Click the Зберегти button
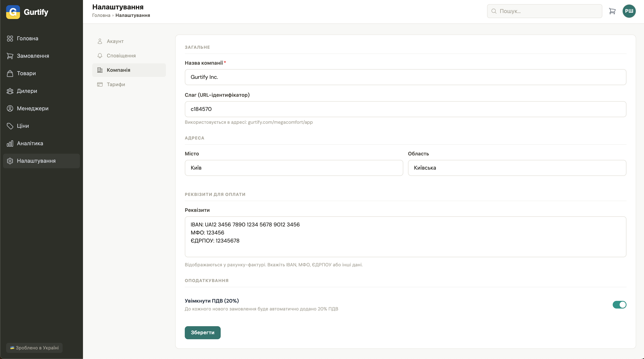The height and width of the screenshot is (359, 644). [x=202, y=333]
